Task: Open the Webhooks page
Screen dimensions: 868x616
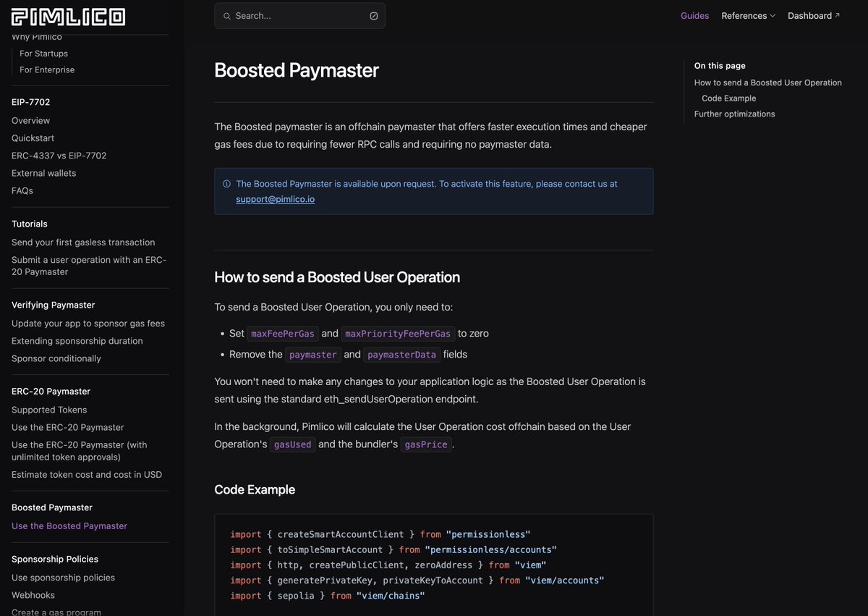Action: click(33, 595)
